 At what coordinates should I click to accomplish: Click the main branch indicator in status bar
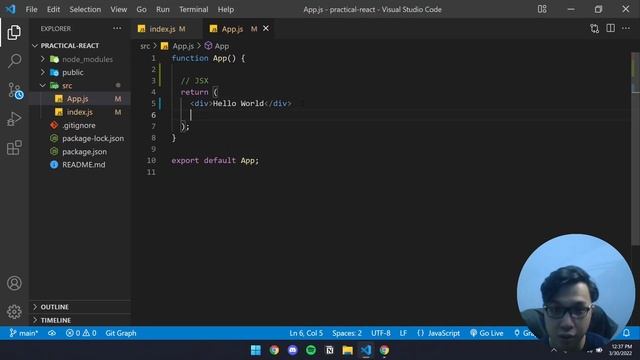click(x=24, y=333)
